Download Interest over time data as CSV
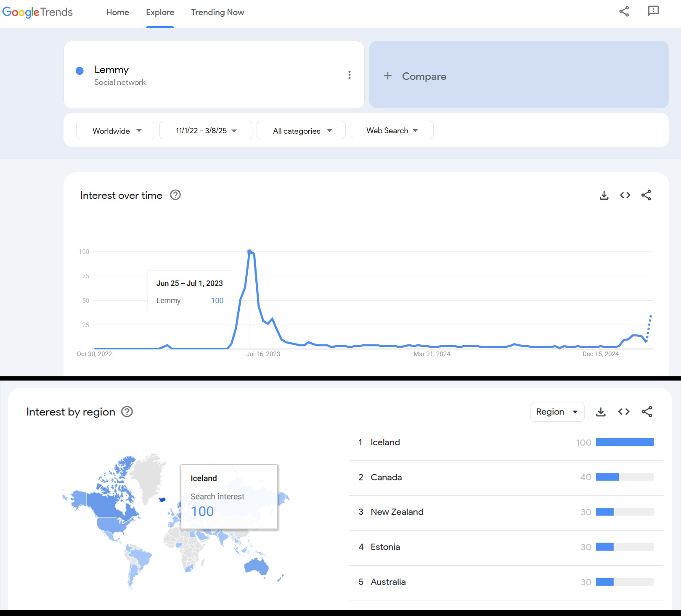This screenshot has width=681, height=616. point(604,196)
